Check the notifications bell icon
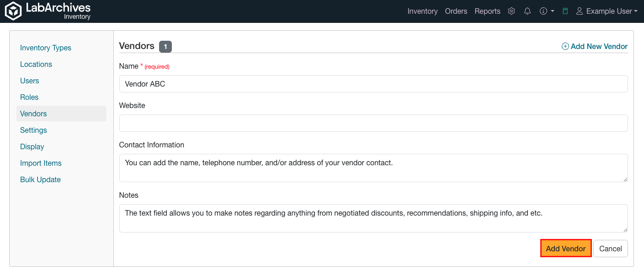 527,11
